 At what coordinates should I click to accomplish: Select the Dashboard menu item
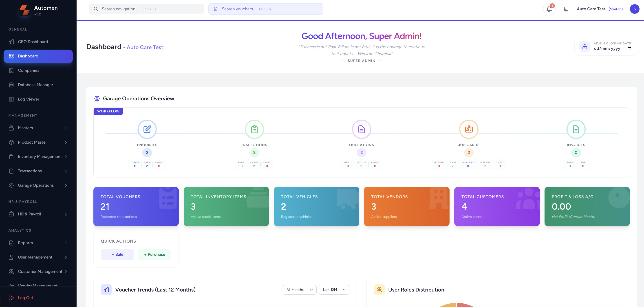(x=38, y=56)
